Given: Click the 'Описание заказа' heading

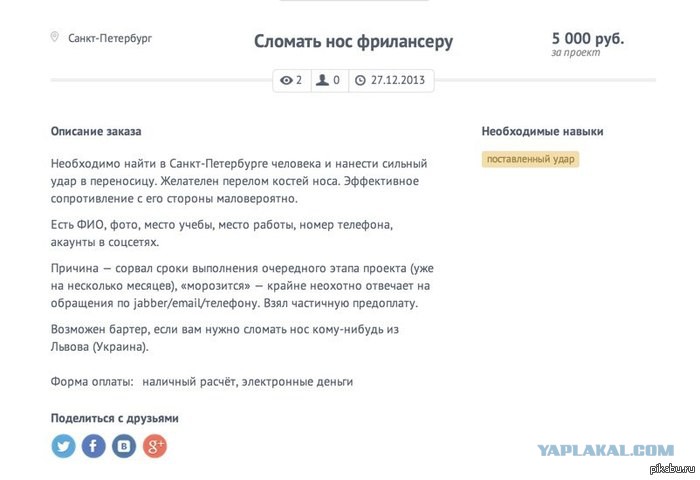Looking at the screenshot, I should (x=96, y=131).
